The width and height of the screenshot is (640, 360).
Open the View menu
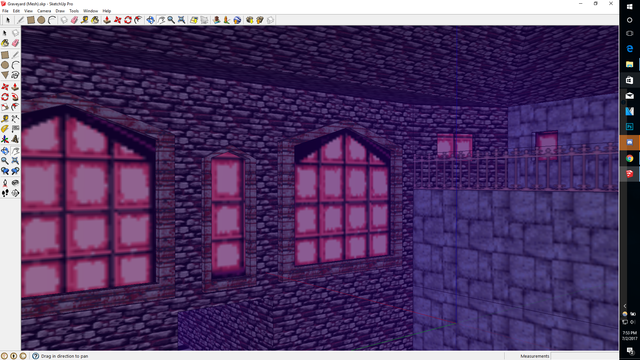[28, 11]
